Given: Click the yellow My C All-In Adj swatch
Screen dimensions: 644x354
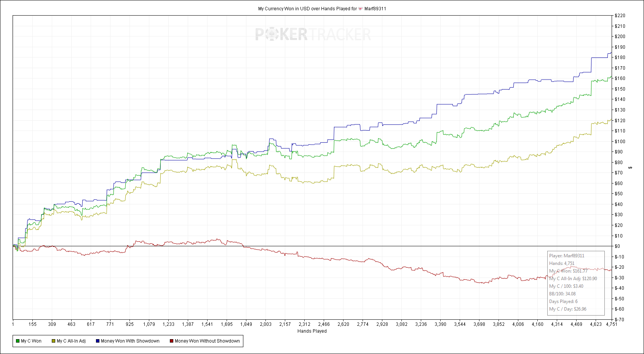Looking at the screenshot, I should click(x=54, y=341).
